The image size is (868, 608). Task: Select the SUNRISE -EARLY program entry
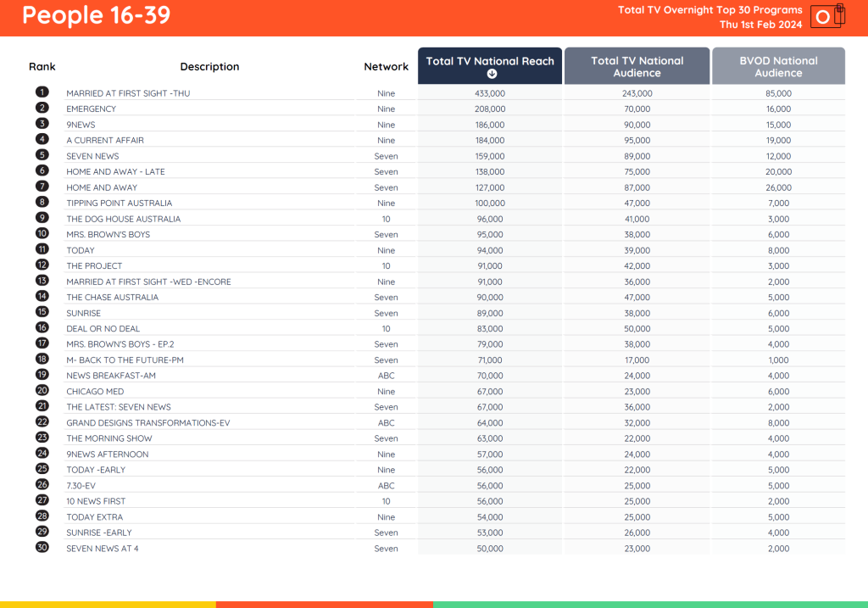[100, 533]
